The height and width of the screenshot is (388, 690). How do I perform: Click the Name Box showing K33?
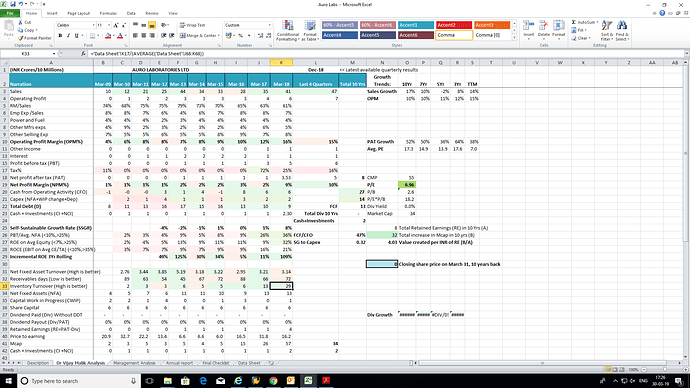click(x=26, y=54)
